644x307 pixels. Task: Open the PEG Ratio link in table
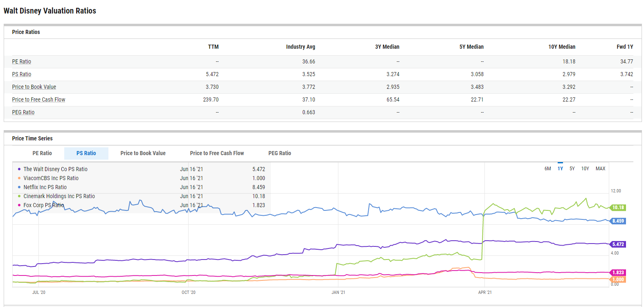pyautogui.click(x=23, y=112)
